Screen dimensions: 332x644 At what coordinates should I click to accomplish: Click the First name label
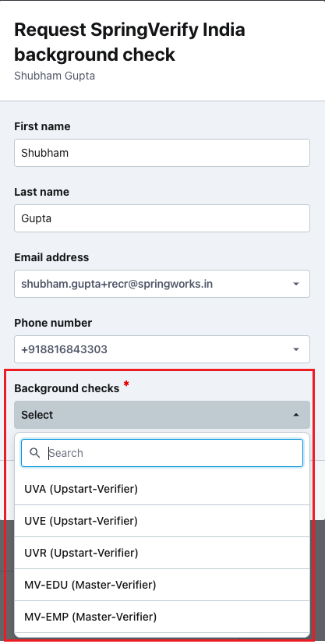(42, 126)
